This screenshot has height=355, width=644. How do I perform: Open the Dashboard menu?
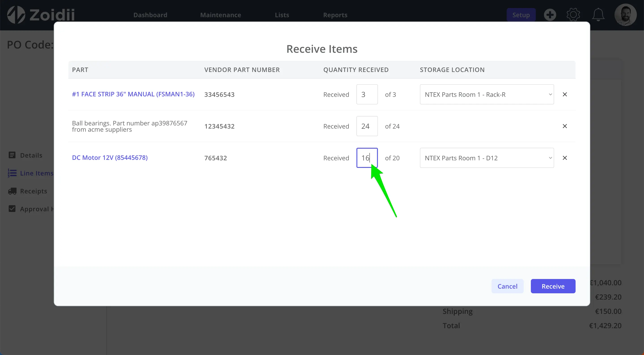150,15
